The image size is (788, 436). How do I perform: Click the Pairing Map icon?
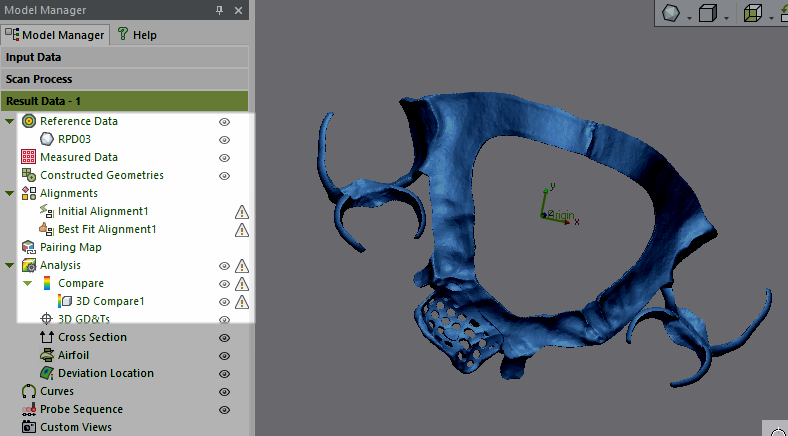pyautogui.click(x=29, y=247)
